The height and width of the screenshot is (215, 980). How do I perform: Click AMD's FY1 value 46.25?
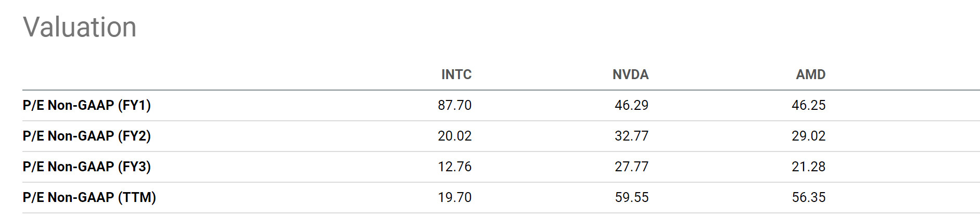[808, 105]
